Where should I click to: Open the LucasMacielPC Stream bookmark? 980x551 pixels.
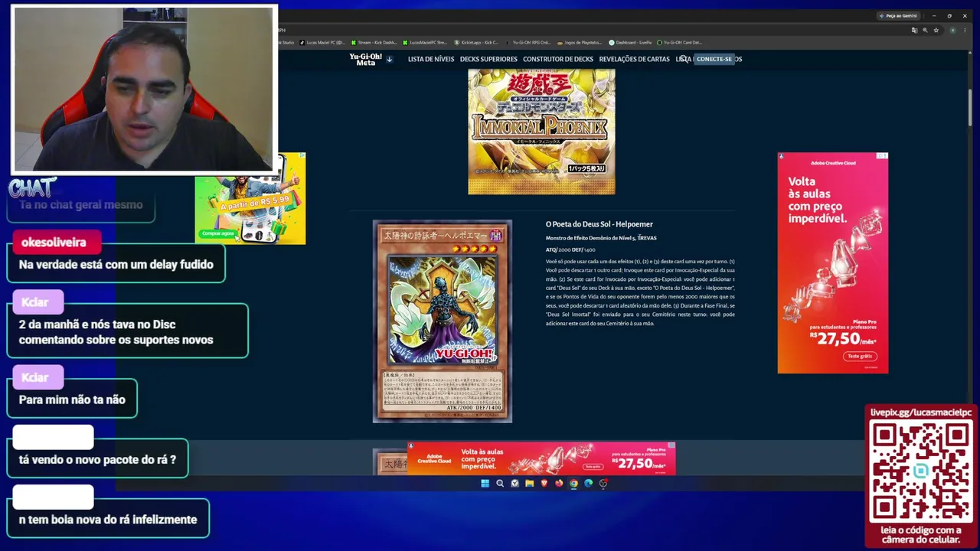(x=425, y=43)
